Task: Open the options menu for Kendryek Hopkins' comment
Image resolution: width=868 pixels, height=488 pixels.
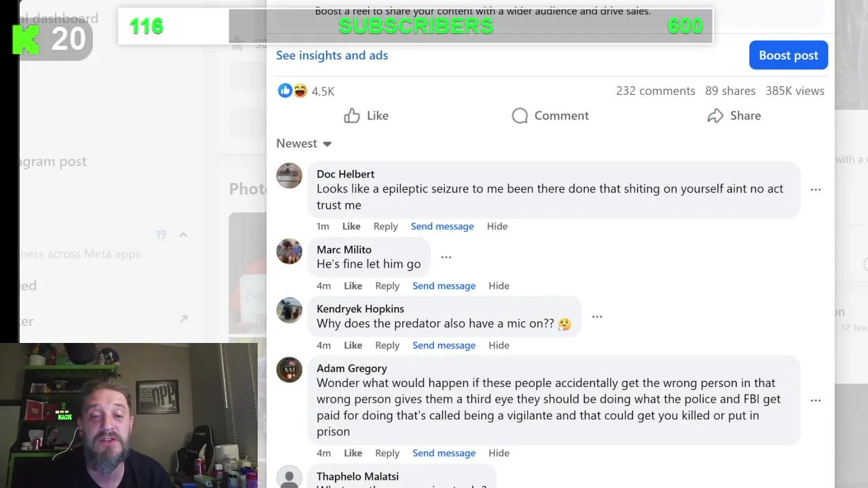Action: click(597, 317)
